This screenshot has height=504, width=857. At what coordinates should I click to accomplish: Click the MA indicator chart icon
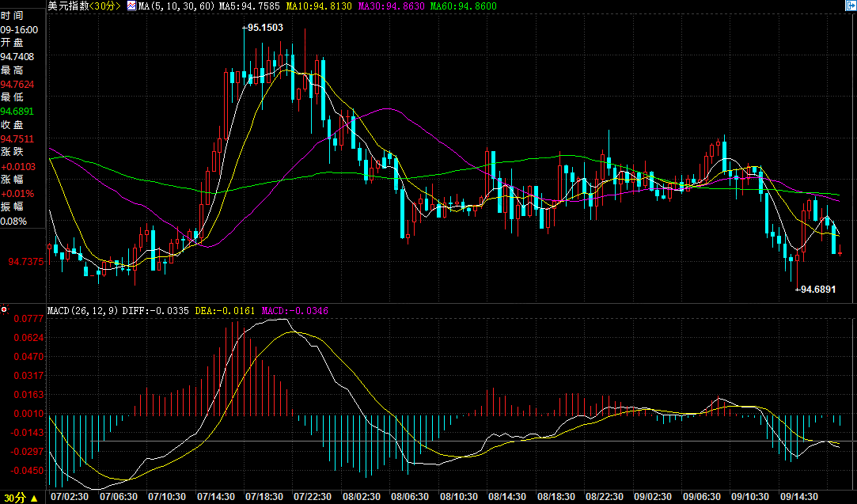tap(131, 6)
